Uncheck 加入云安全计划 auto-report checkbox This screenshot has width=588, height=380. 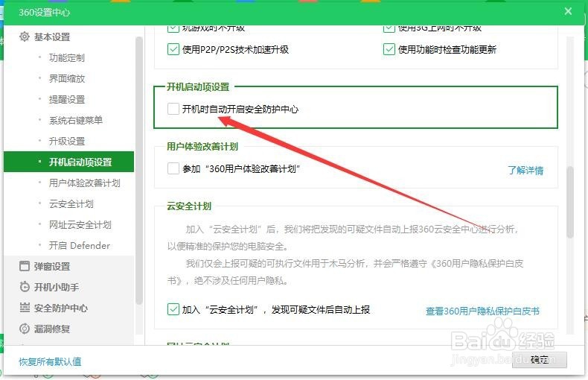point(173,309)
